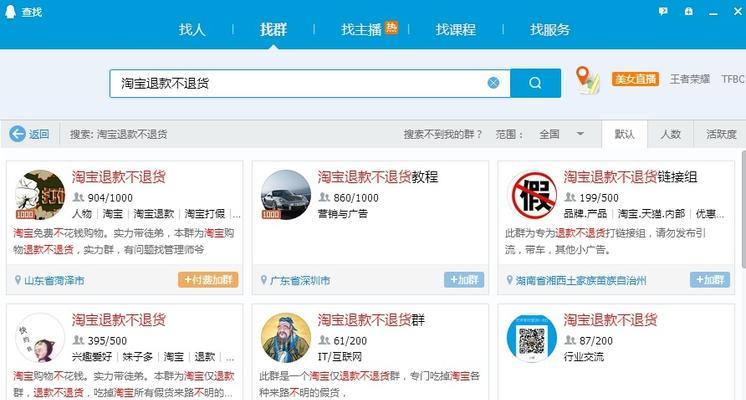Switch to the 找服务 tab

pos(550,29)
